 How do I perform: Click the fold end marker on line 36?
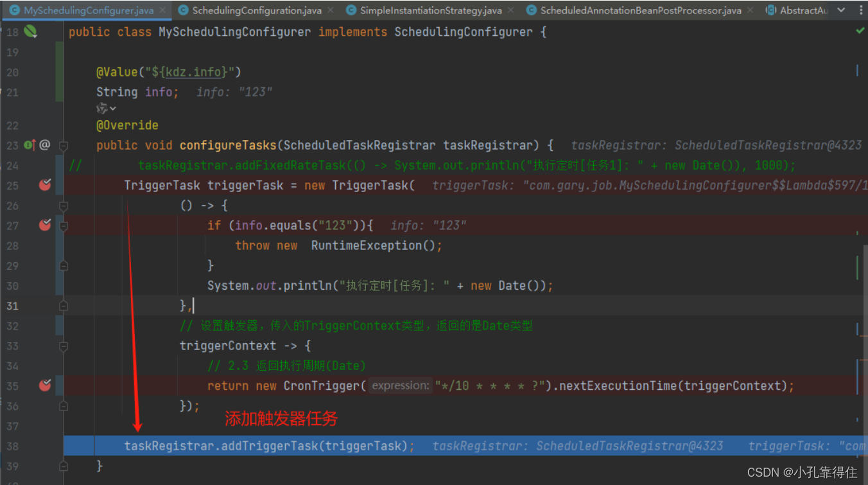63,406
